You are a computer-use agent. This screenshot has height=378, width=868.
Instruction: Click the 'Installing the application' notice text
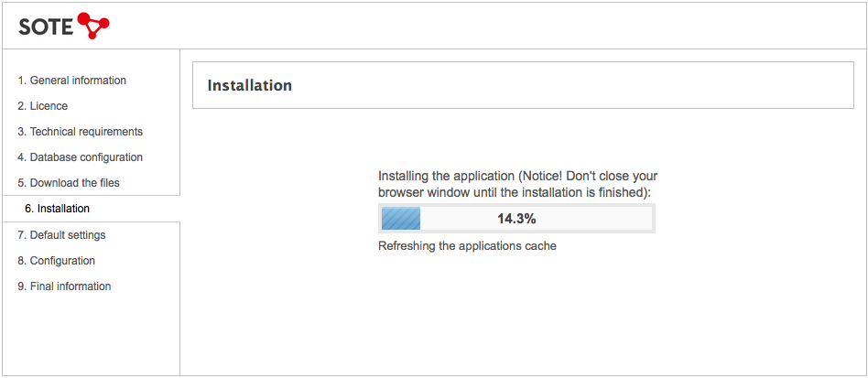click(x=447, y=176)
